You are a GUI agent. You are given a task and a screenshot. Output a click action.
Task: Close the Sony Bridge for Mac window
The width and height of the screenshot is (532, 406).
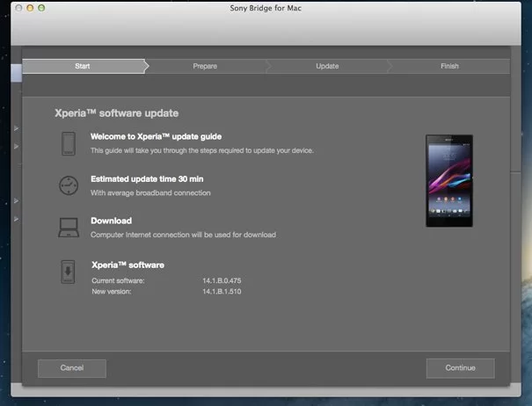[x=19, y=8]
